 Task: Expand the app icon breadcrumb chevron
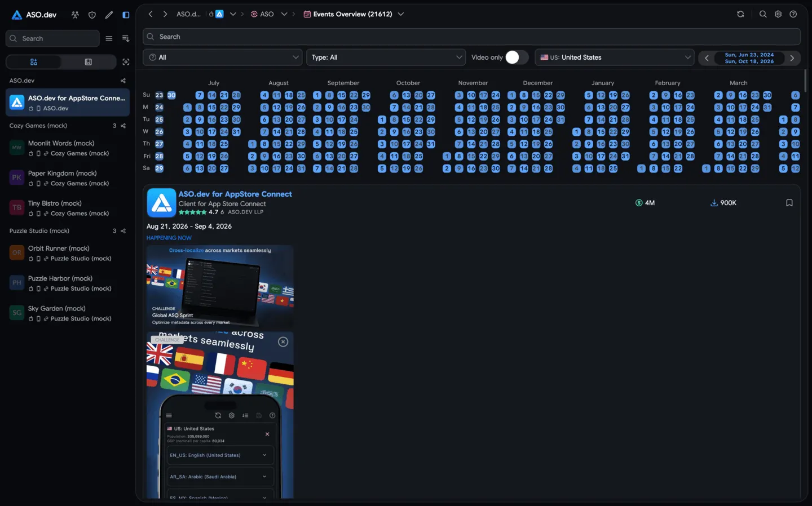point(233,14)
